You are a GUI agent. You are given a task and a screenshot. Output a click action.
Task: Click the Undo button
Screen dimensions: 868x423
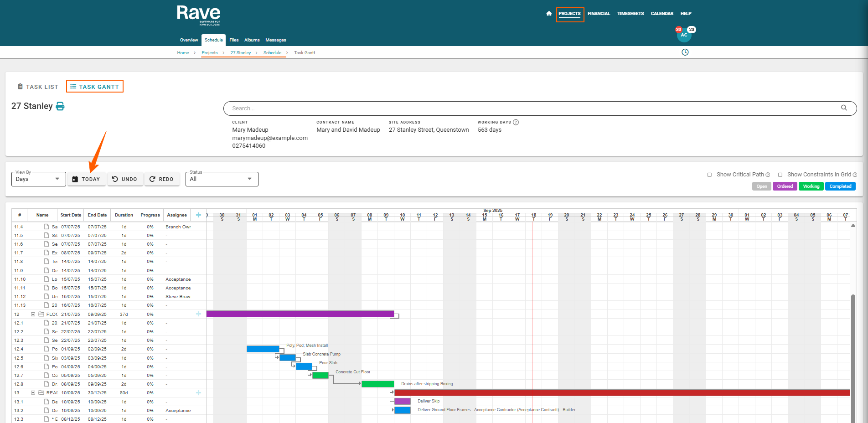(x=125, y=179)
